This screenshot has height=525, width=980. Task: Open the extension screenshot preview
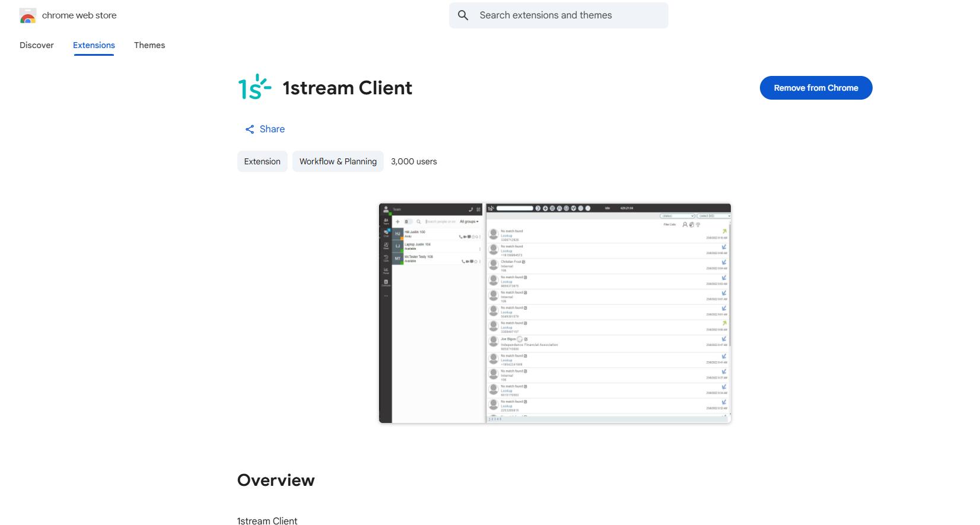point(555,313)
